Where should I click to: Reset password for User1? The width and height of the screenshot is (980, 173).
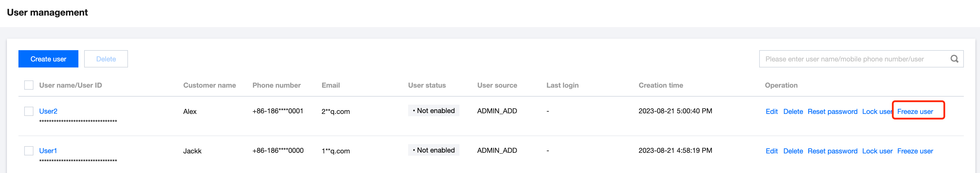832,151
